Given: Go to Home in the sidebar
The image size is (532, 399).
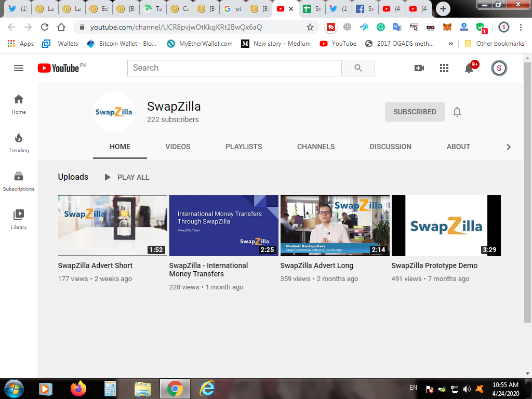Looking at the screenshot, I should (19, 104).
